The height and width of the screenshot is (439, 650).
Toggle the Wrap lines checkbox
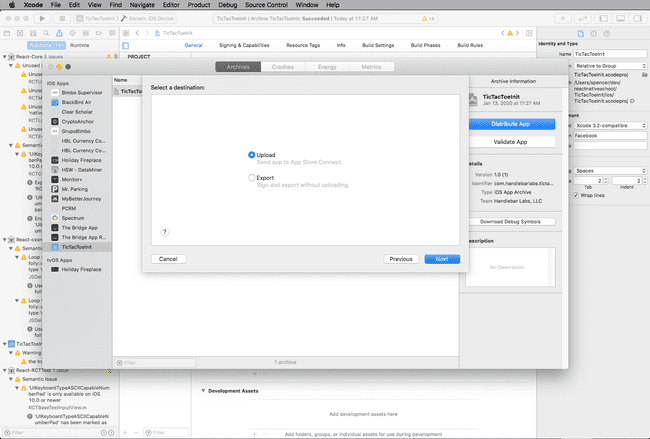(576, 195)
